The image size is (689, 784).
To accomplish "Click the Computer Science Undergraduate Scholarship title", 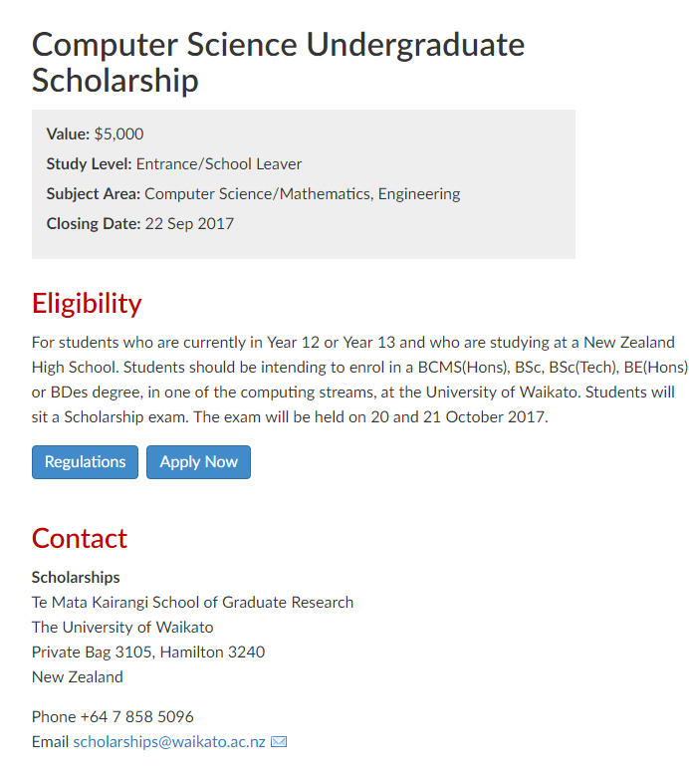I will (x=278, y=62).
